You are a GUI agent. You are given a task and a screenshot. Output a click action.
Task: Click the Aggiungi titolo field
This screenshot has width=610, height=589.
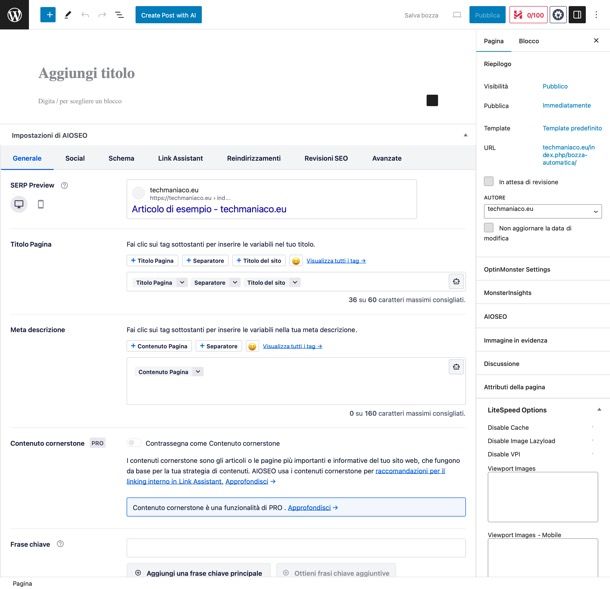86,73
